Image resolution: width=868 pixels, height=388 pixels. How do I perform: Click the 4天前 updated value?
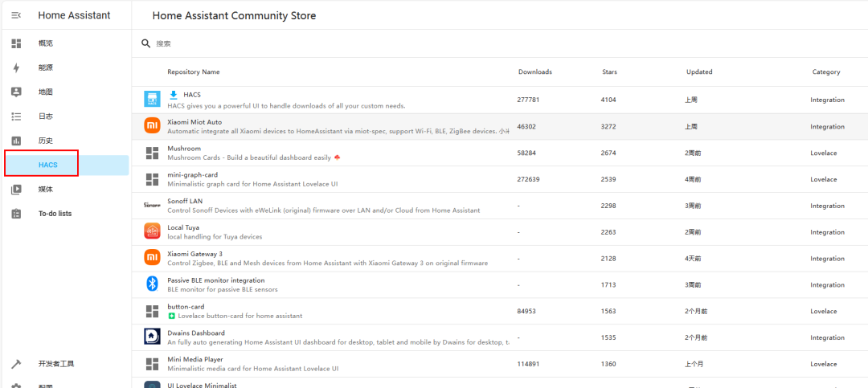coord(693,259)
